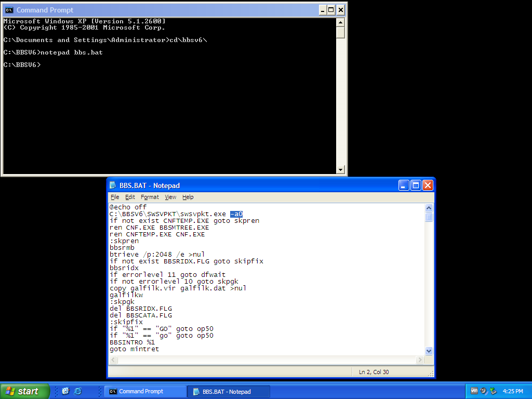Open the Format menu in Notepad

coord(150,197)
